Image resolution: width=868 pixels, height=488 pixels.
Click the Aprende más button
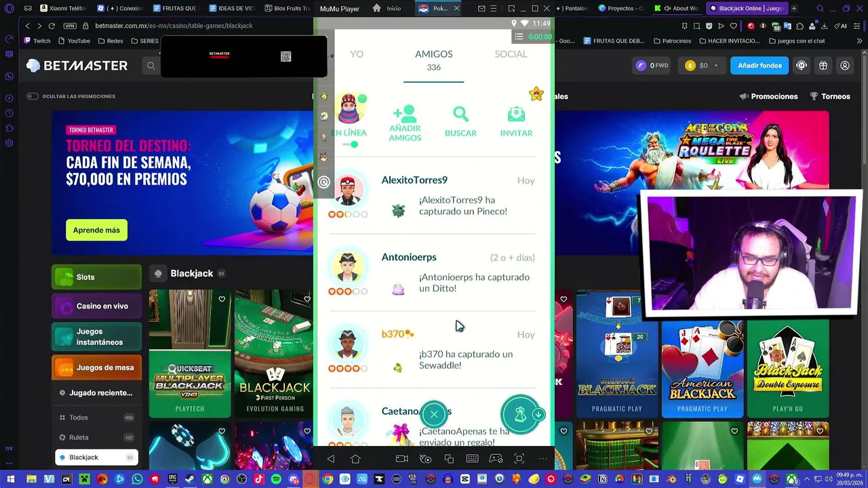point(96,230)
